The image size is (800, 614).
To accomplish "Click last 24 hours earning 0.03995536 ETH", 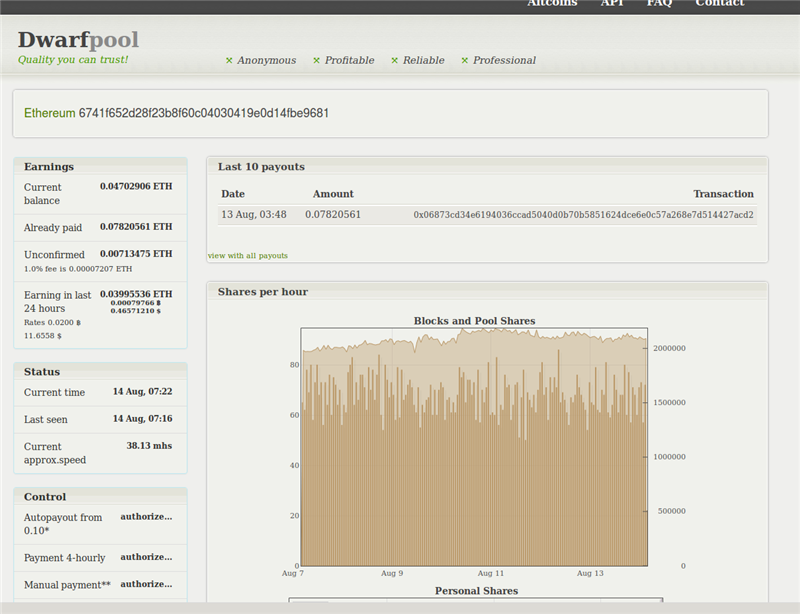I will click(x=136, y=294).
